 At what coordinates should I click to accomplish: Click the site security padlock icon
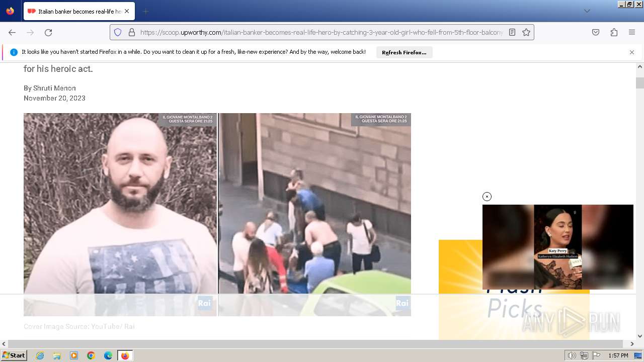(132, 32)
